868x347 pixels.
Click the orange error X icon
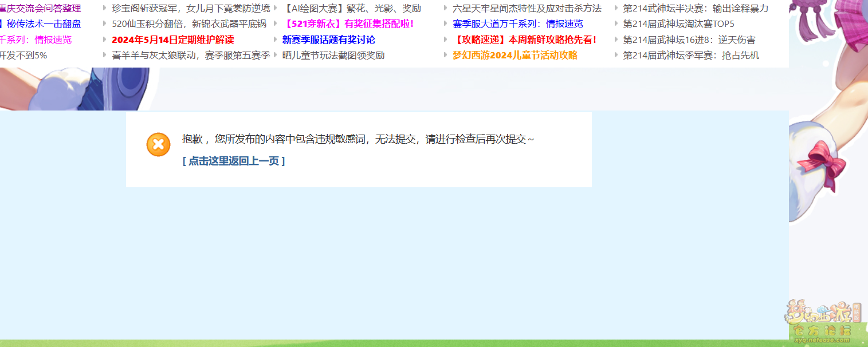[x=159, y=144]
